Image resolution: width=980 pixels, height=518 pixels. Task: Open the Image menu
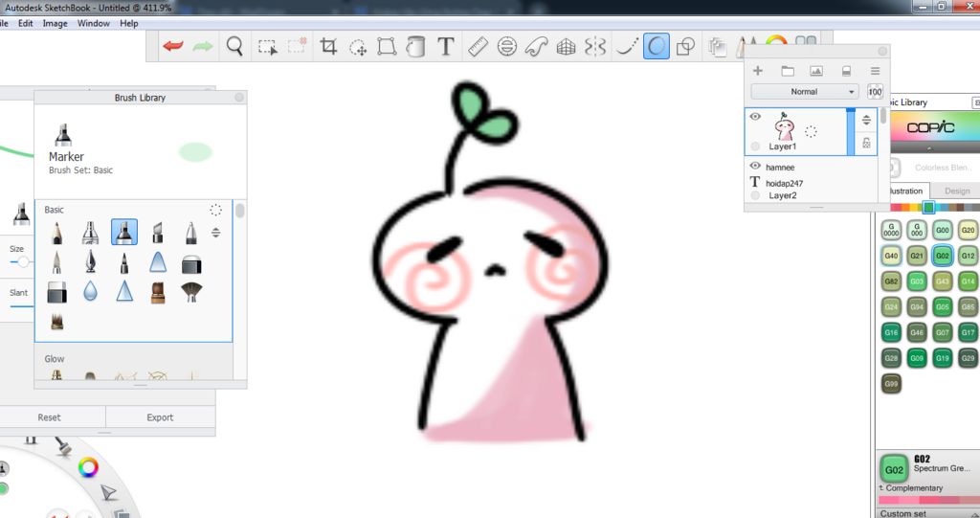[55, 23]
